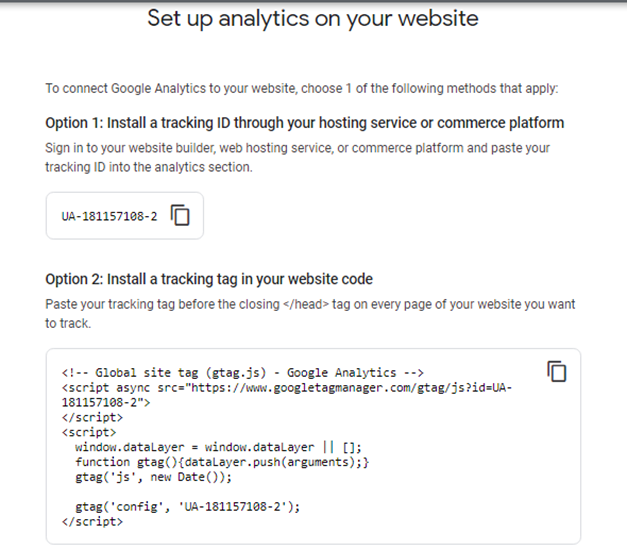Click the function gtag() definition line

point(222,462)
